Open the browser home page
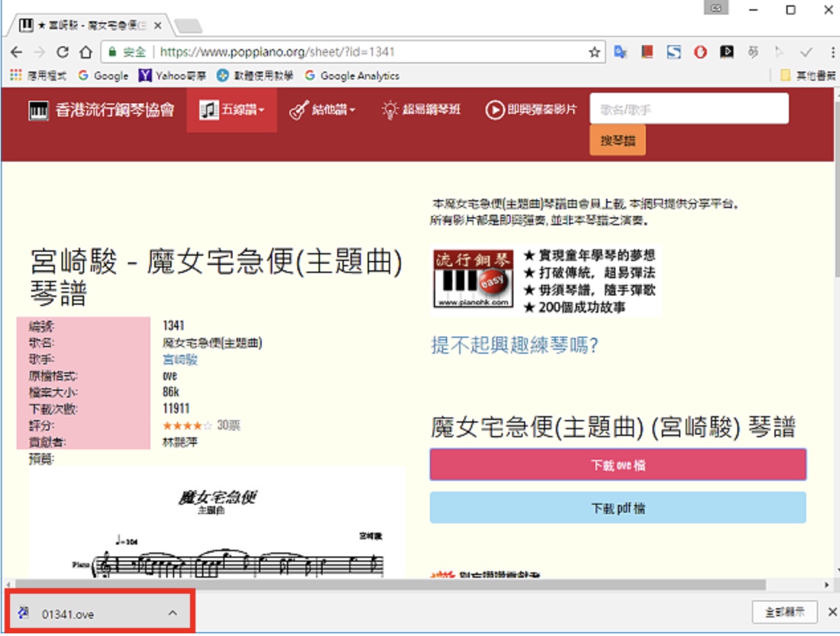This screenshot has height=636, width=840. pos(85,52)
